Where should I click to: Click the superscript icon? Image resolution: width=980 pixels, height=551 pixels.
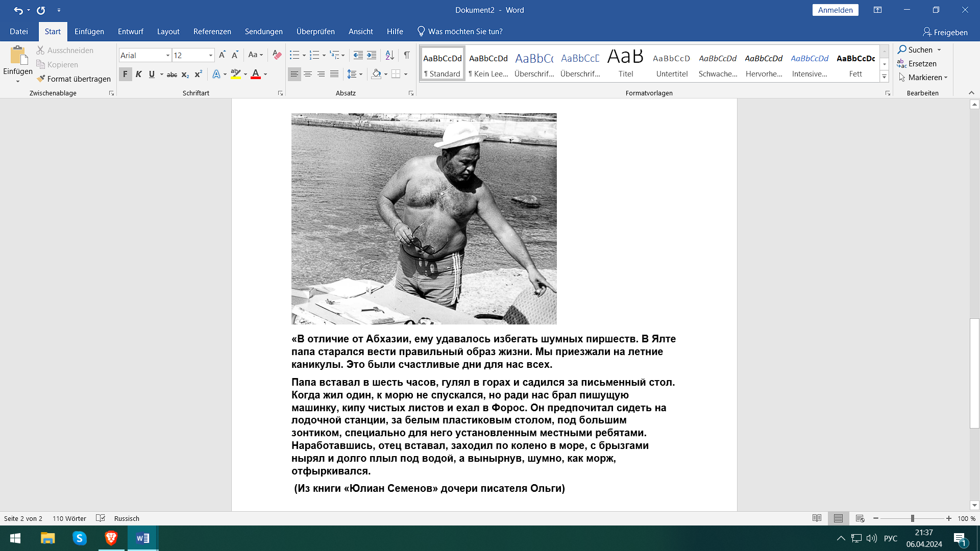(x=199, y=74)
